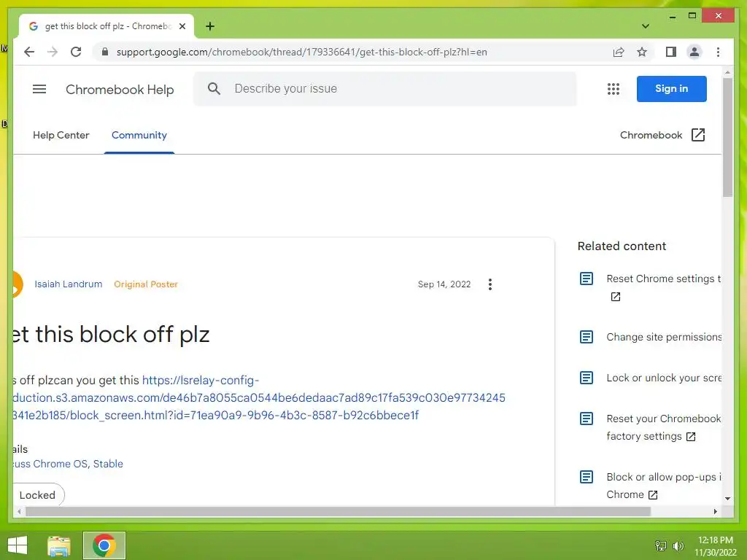The width and height of the screenshot is (747, 560).
Task: Open File Explorer from taskbar
Action: click(59, 545)
